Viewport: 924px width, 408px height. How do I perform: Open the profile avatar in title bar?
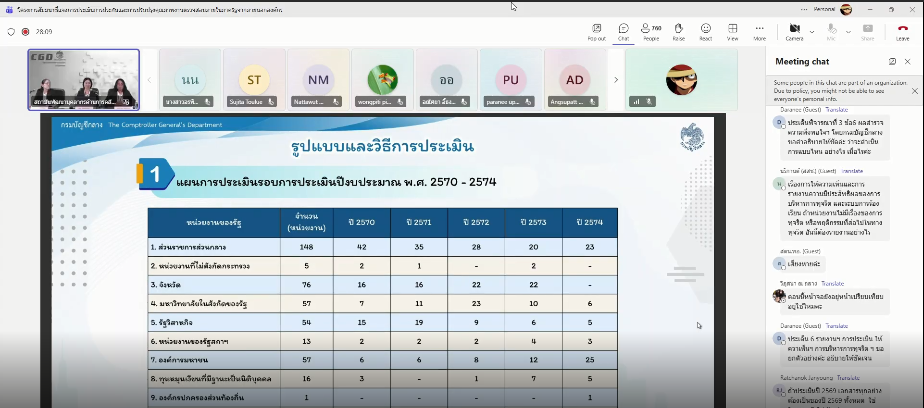[846, 8]
